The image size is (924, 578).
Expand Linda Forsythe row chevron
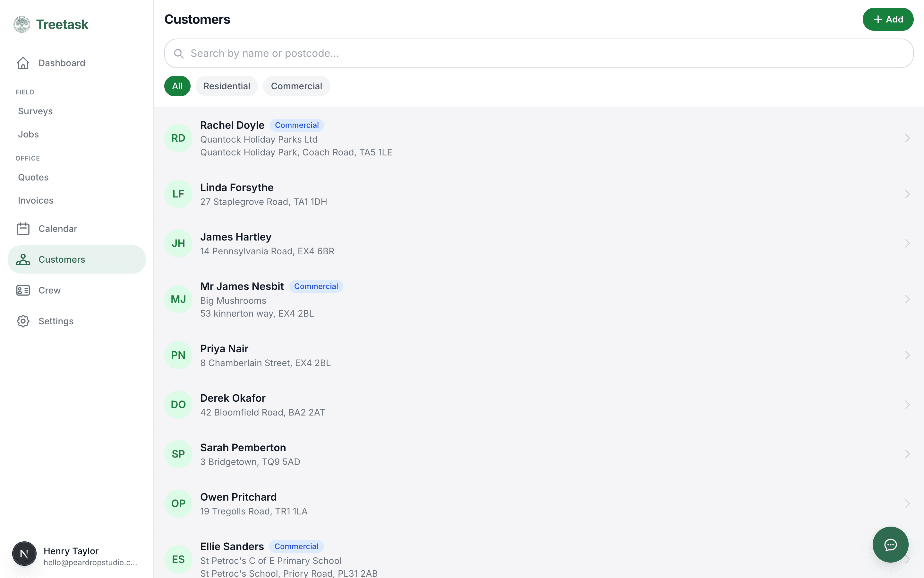[908, 194]
